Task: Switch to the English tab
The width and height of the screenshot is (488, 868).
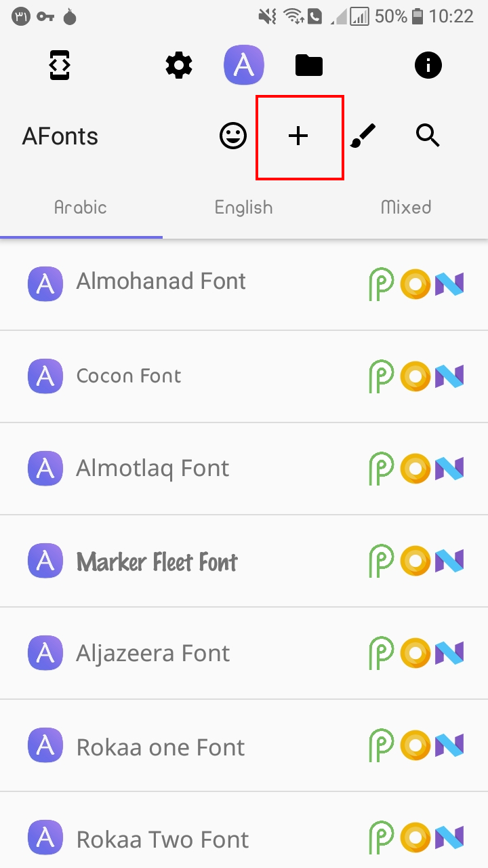Action: (244, 208)
